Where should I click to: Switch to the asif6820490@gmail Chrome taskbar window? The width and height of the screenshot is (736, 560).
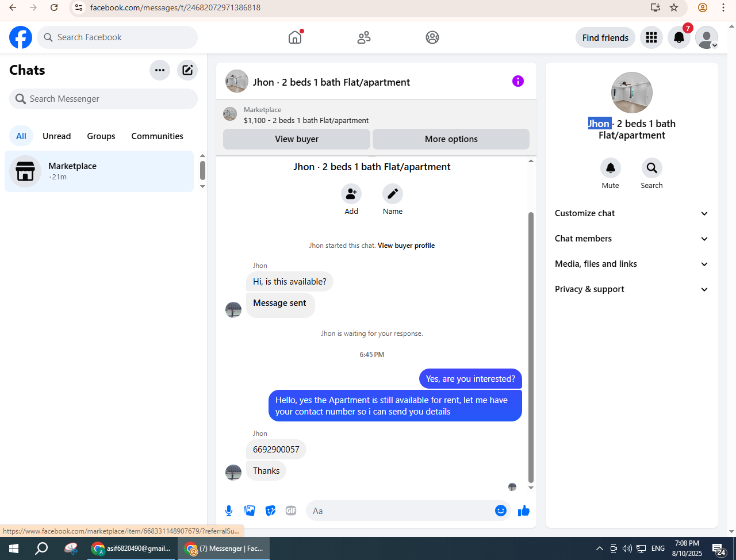pyautogui.click(x=132, y=549)
